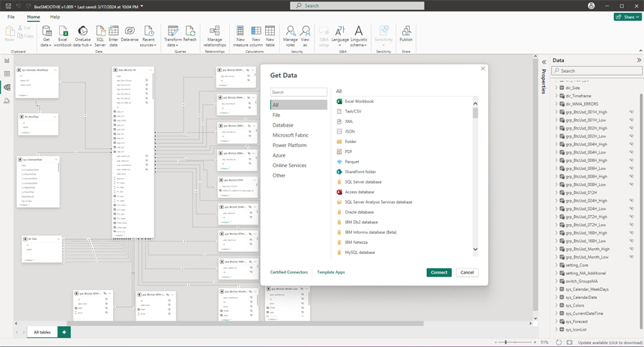Create a New column
This screenshot has width=644, height=347.
click(256, 36)
